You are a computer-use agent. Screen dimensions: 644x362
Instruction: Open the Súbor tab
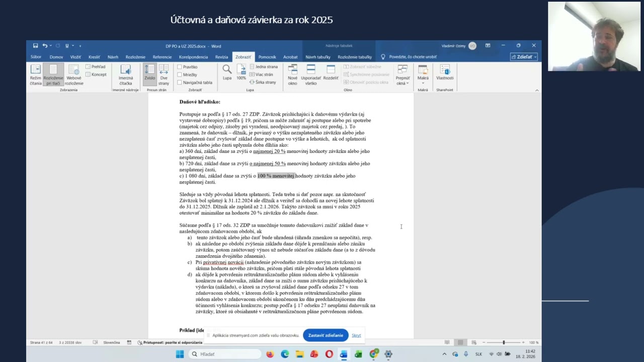click(36, 57)
